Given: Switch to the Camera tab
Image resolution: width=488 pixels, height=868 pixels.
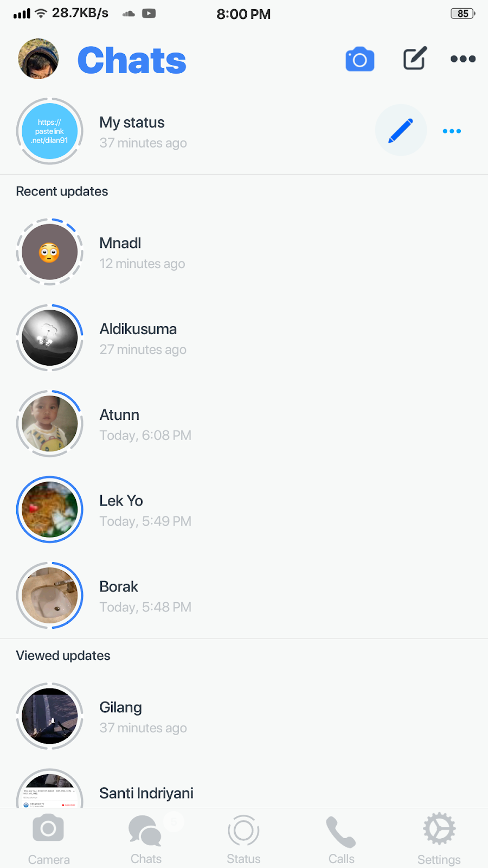Looking at the screenshot, I should coord(49,839).
